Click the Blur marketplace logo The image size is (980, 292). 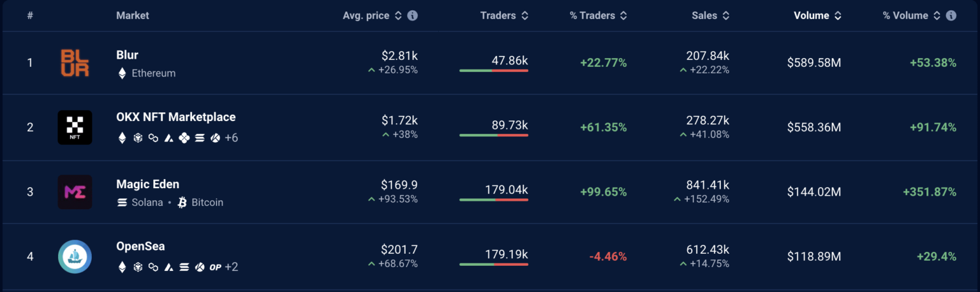tap(75, 63)
